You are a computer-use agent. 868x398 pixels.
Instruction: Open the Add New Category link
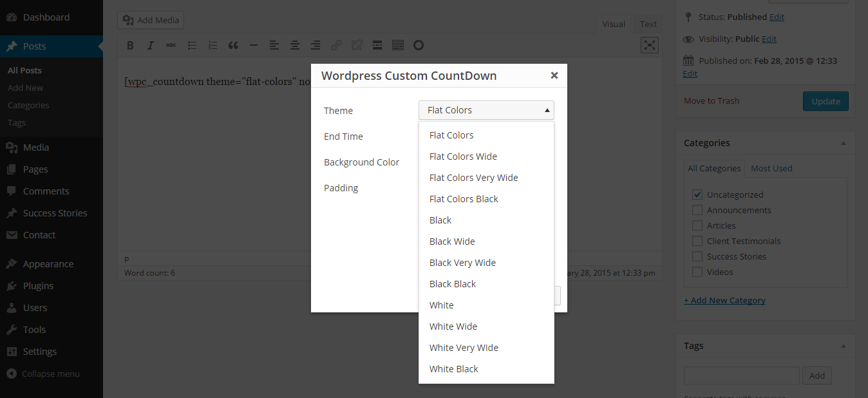[724, 300]
